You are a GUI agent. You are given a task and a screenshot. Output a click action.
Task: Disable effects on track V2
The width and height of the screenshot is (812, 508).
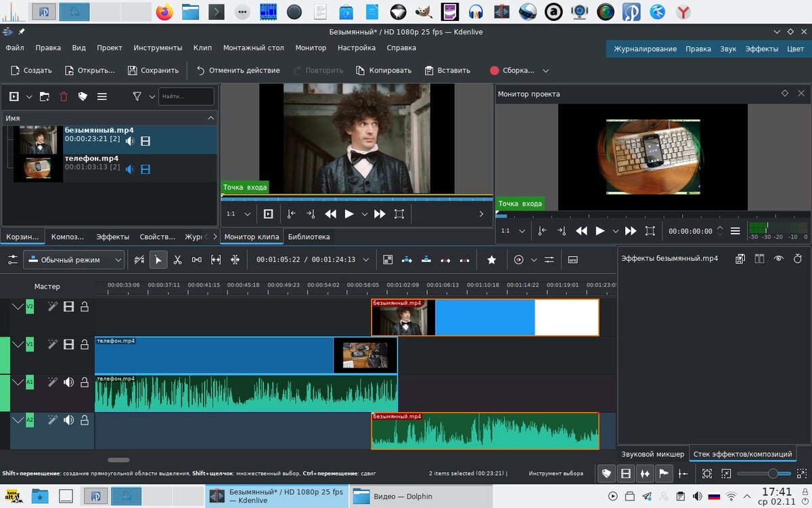pyautogui.click(x=52, y=307)
